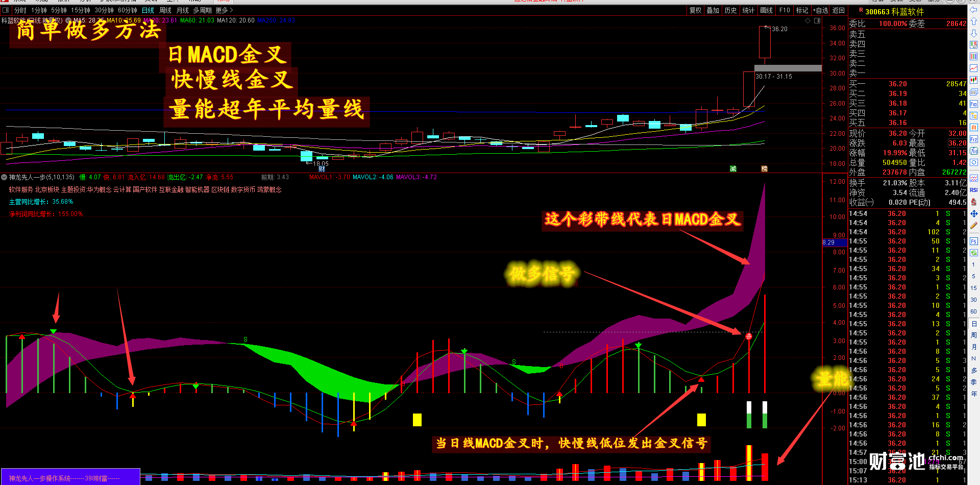This screenshot has height=485, width=980.
Task: Select the pencil drawing tool icon
Action: (973, 225)
